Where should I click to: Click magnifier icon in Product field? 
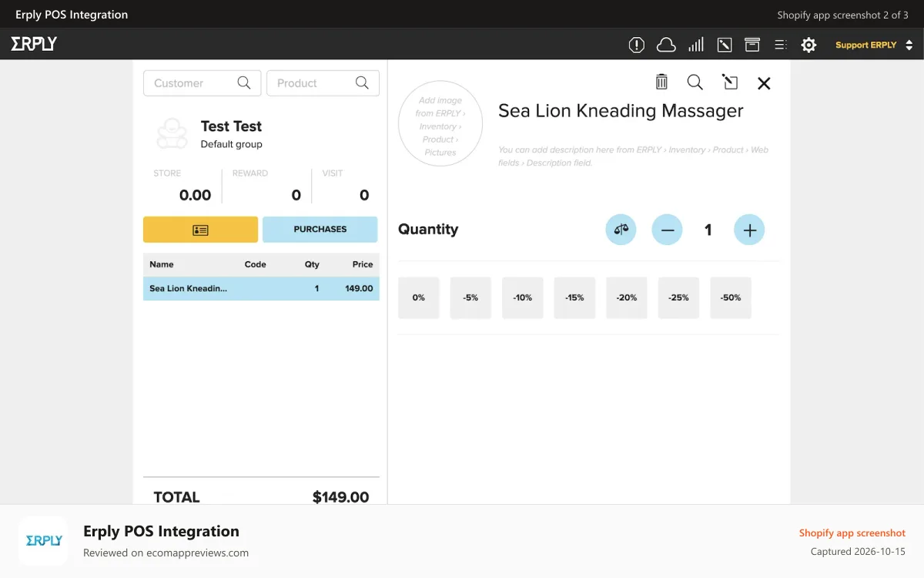[362, 82]
